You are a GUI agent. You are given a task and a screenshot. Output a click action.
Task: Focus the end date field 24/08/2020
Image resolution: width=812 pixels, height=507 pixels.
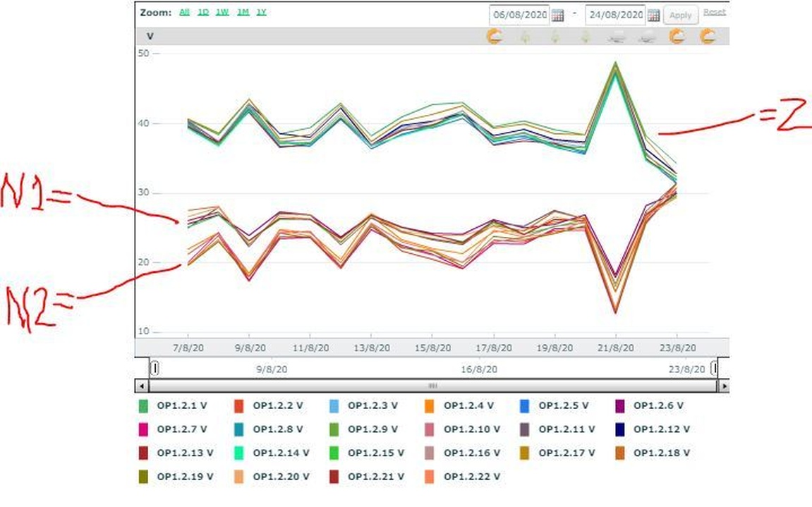[615, 15]
